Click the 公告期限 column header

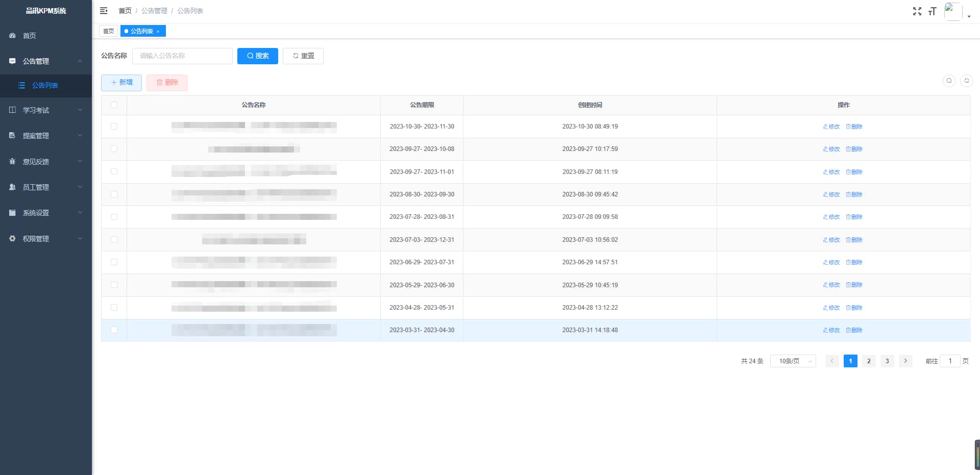tap(422, 105)
